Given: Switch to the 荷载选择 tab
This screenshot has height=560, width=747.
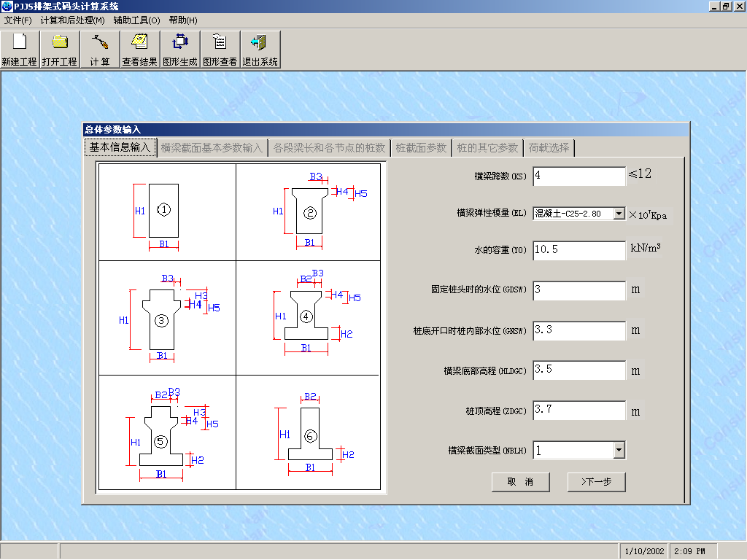Looking at the screenshot, I should 549,148.
